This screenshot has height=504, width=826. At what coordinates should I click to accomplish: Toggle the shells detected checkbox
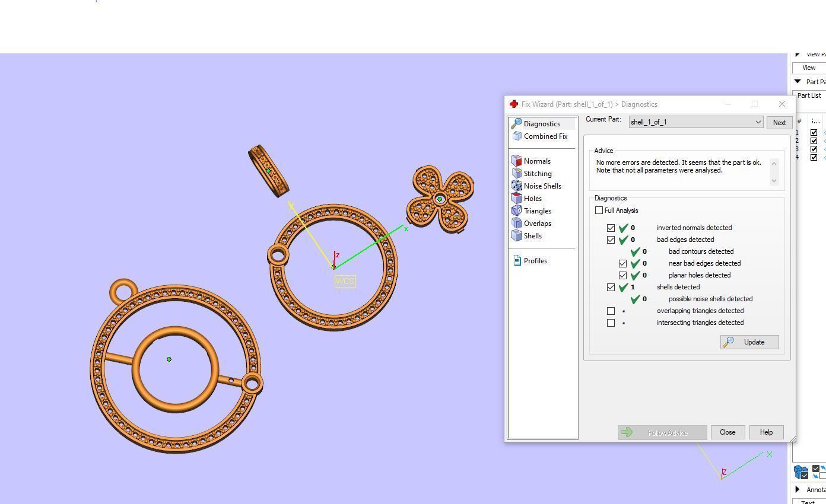611,287
